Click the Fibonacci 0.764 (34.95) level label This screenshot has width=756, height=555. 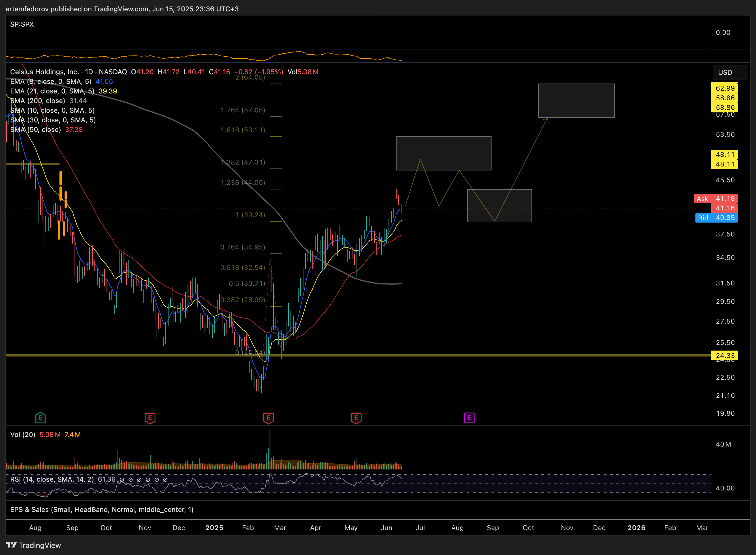243,247
